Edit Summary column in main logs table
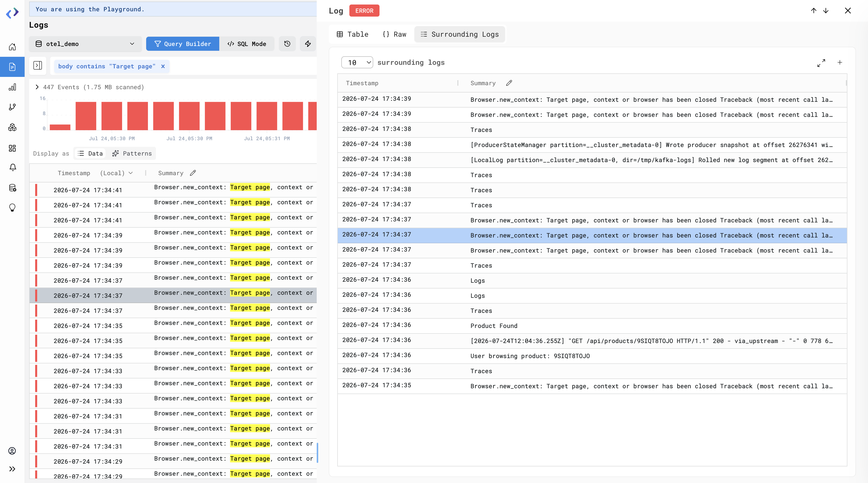 193,173
